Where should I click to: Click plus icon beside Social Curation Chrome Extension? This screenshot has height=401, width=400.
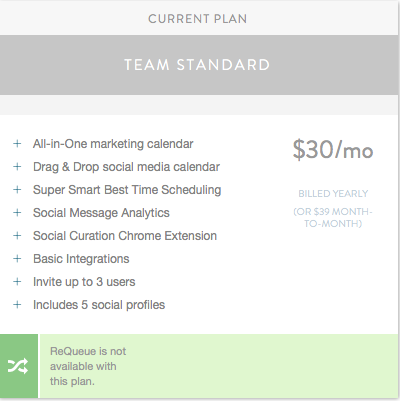tap(17, 236)
